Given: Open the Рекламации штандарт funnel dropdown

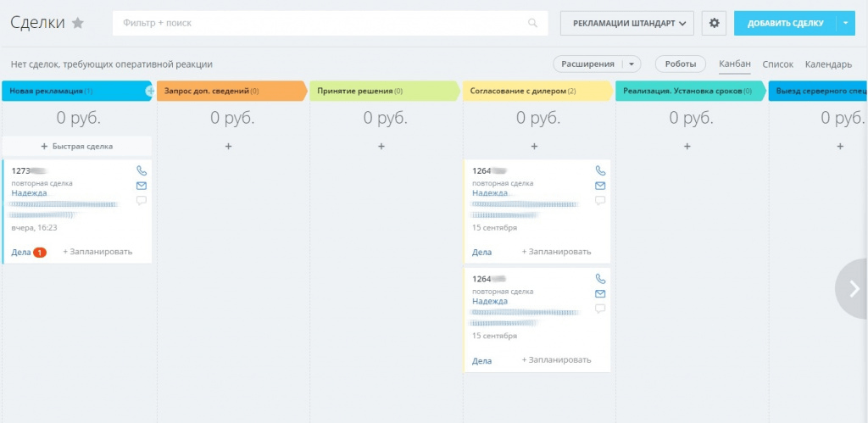Looking at the screenshot, I should point(628,23).
